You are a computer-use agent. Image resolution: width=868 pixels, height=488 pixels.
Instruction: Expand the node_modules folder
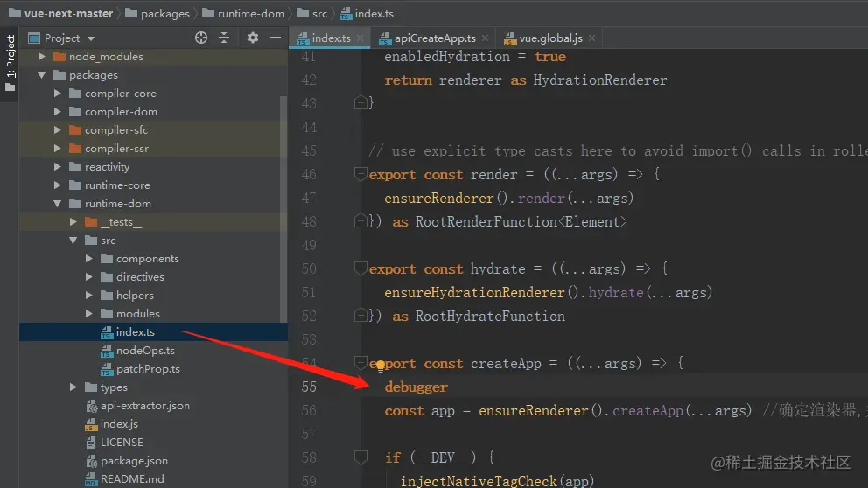click(41, 57)
